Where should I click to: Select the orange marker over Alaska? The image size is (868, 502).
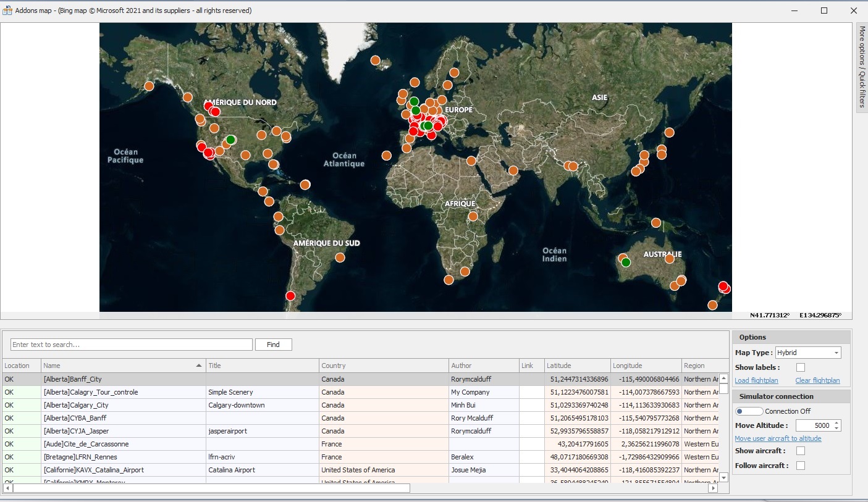[149, 86]
